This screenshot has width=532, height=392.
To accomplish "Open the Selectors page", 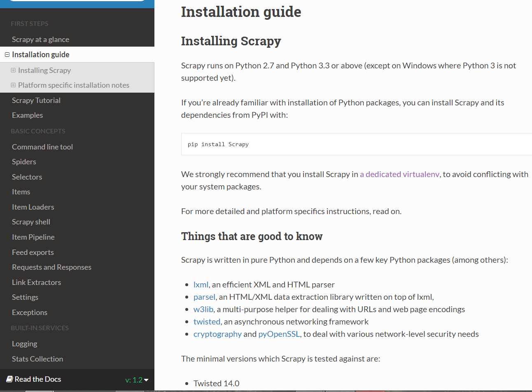I will [27, 177].
